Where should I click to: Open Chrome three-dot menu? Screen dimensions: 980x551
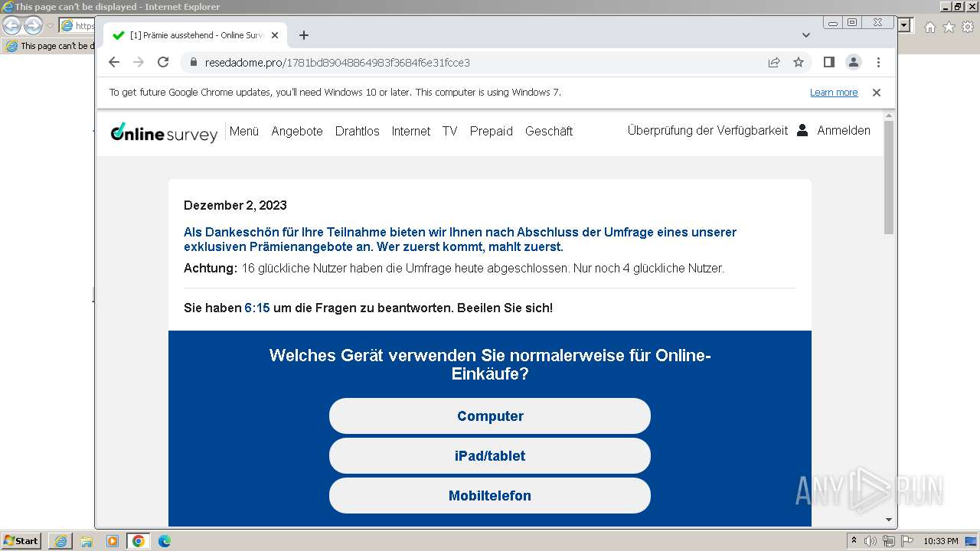tap(878, 62)
